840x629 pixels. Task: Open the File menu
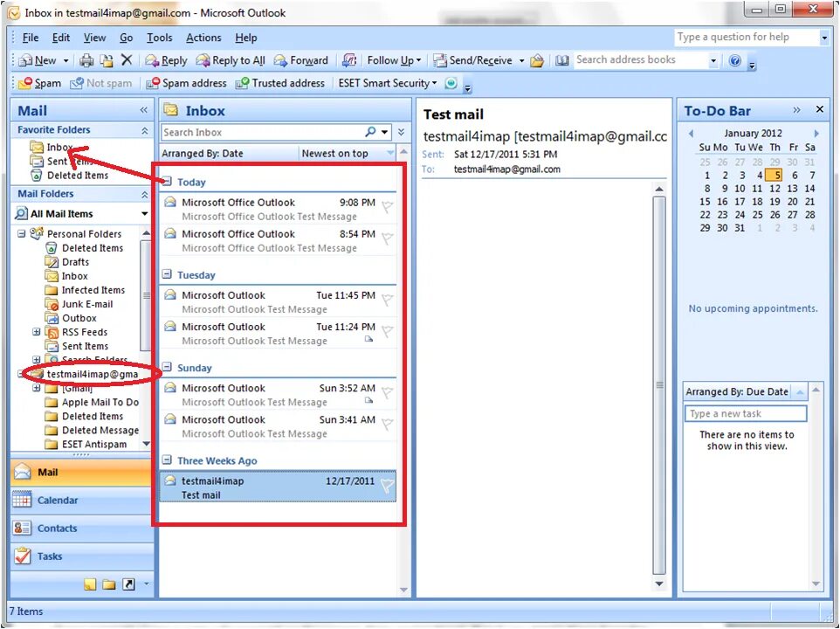tap(31, 38)
